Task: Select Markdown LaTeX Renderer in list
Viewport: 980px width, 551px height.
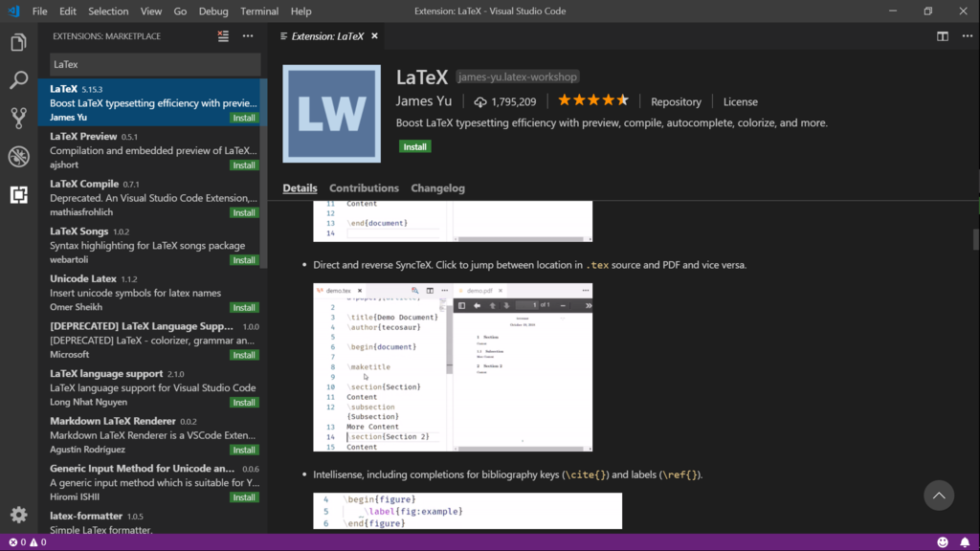Action: coord(153,435)
